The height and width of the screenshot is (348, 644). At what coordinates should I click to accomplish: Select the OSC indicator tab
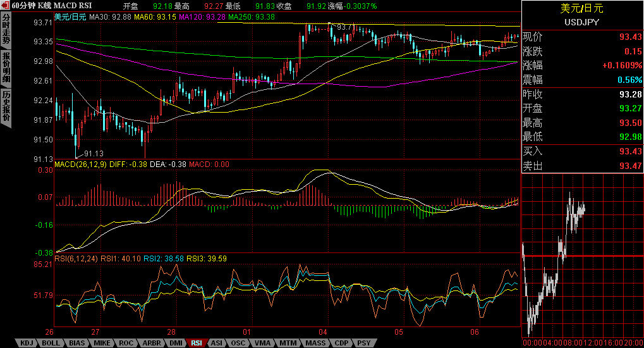point(238,343)
